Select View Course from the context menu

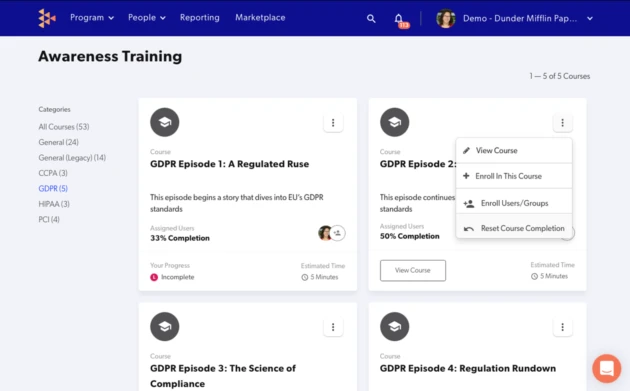[514, 151]
